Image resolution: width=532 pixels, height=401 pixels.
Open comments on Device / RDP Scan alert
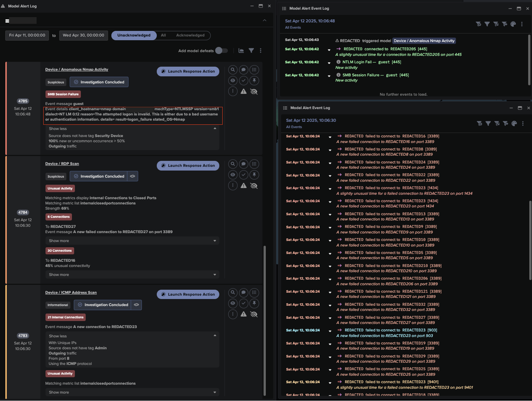(x=244, y=164)
